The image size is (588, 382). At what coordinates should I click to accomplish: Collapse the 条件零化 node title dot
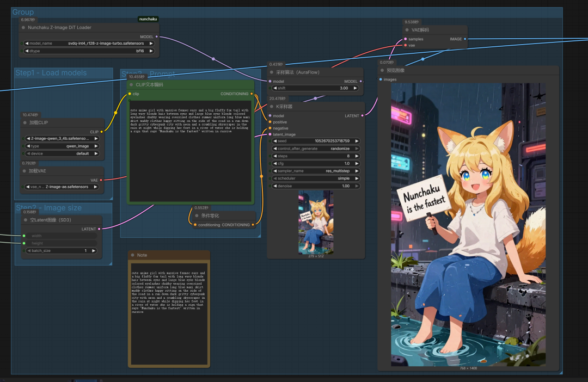[x=197, y=215]
